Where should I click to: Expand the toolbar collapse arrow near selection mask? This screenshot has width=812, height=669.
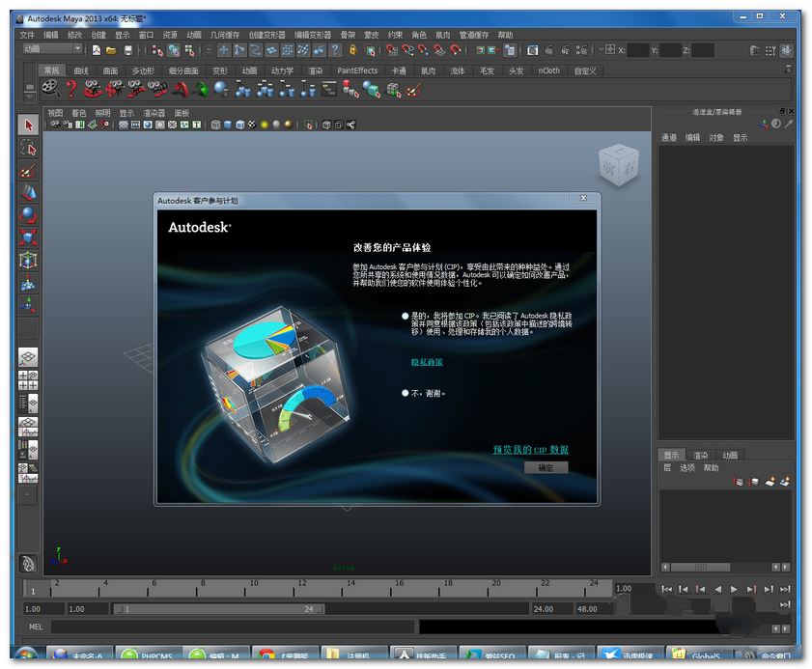[209, 50]
